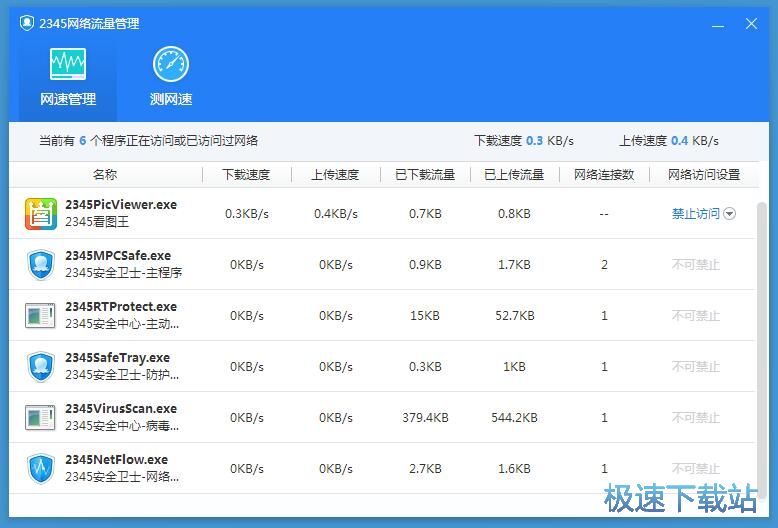Click the 52.7KB uploaded value
Viewport: 778px width, 528px height.
(x=515, y=316)
